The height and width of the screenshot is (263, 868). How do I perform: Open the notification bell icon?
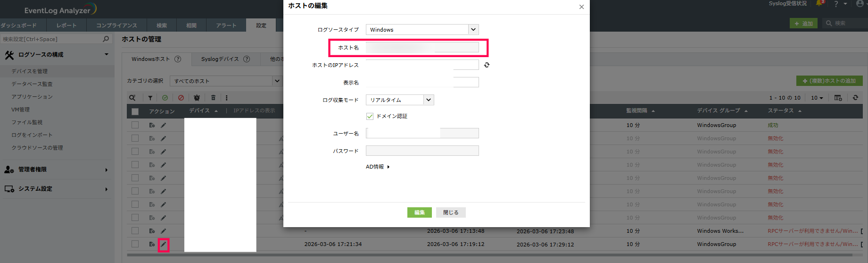(x=819, y=3)
